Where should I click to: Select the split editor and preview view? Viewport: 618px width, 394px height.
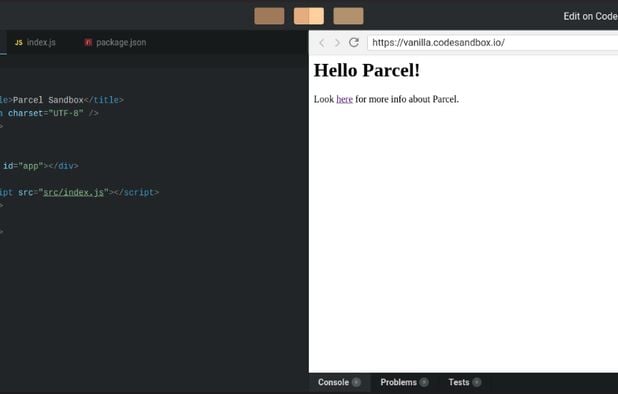pos(309,16)
